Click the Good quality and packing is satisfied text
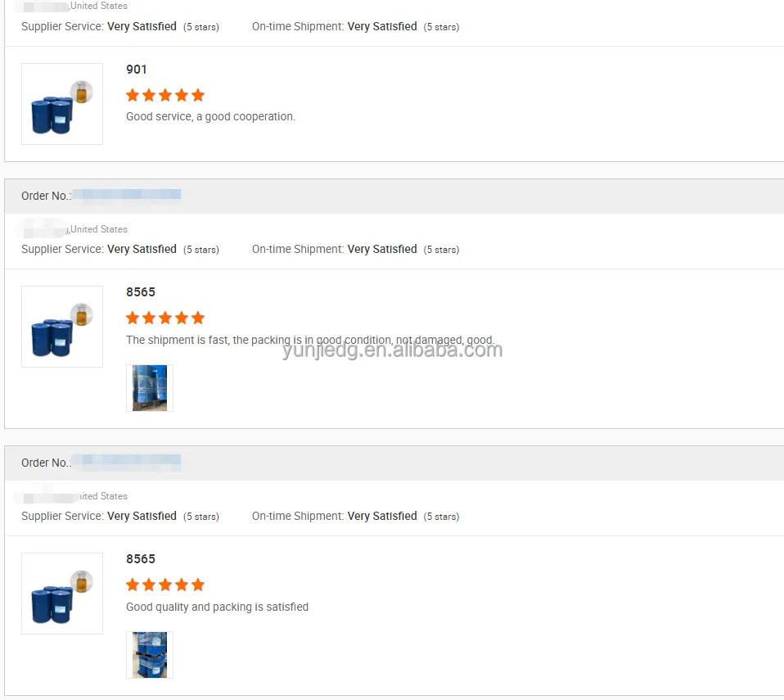 [217, 607]
